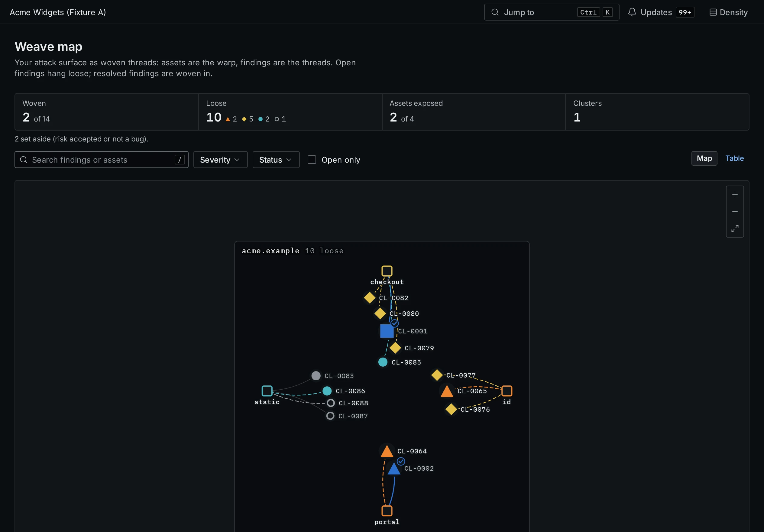The height and width of the screenshot is (532, 764).
Task: Click the CL-0088 hollow ring finding
Action: coord(330,403)
